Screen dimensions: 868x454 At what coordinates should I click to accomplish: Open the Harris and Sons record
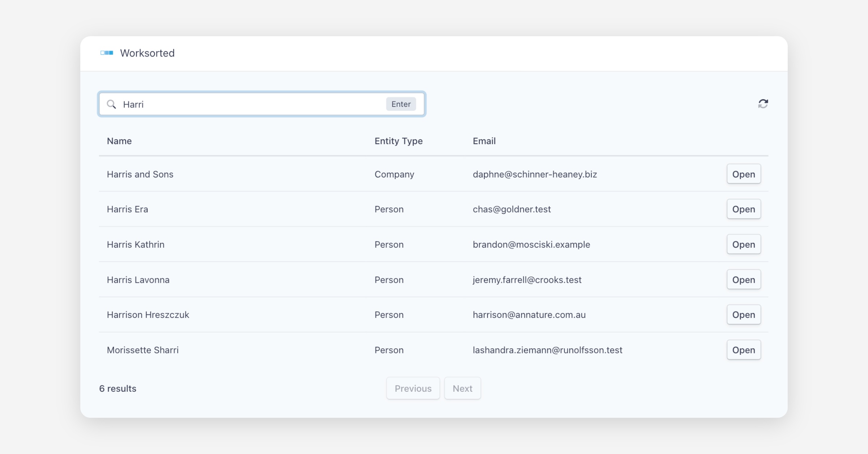[x=744, y=174]
